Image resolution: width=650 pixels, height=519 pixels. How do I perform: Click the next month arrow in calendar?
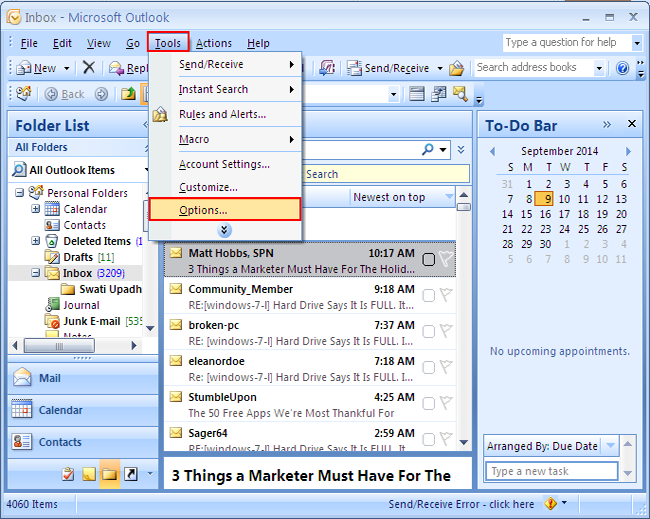[628, 151]
